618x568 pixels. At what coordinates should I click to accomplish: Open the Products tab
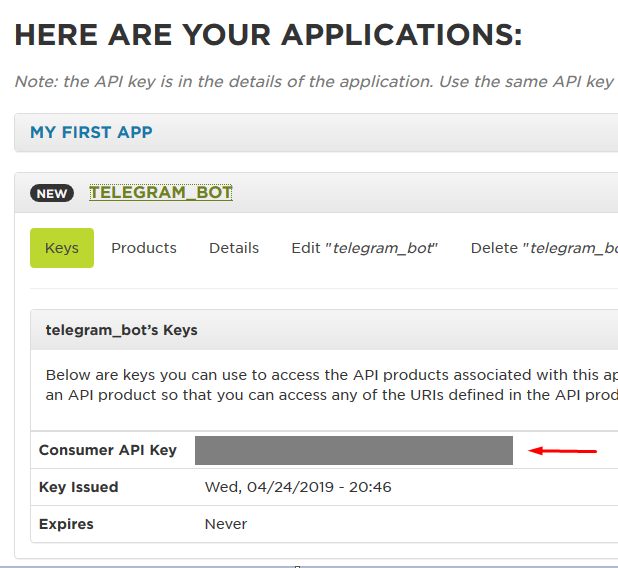coord(144,248)
